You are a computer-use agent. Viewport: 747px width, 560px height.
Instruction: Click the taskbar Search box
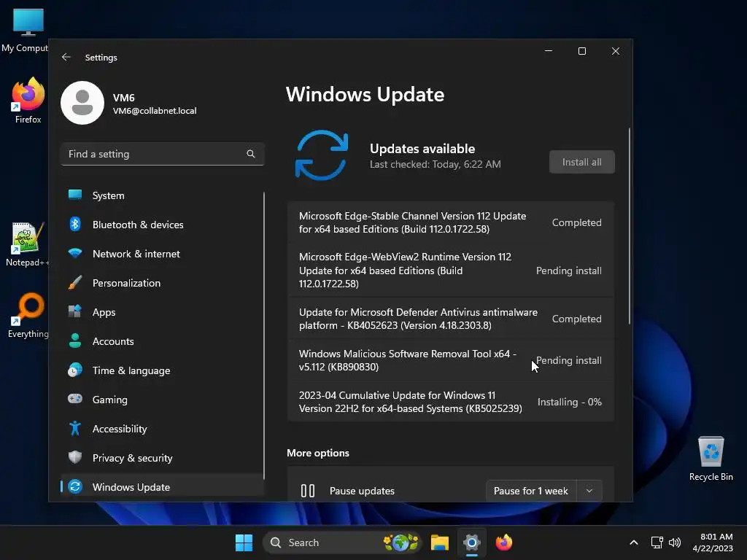[x=342, y=542]
